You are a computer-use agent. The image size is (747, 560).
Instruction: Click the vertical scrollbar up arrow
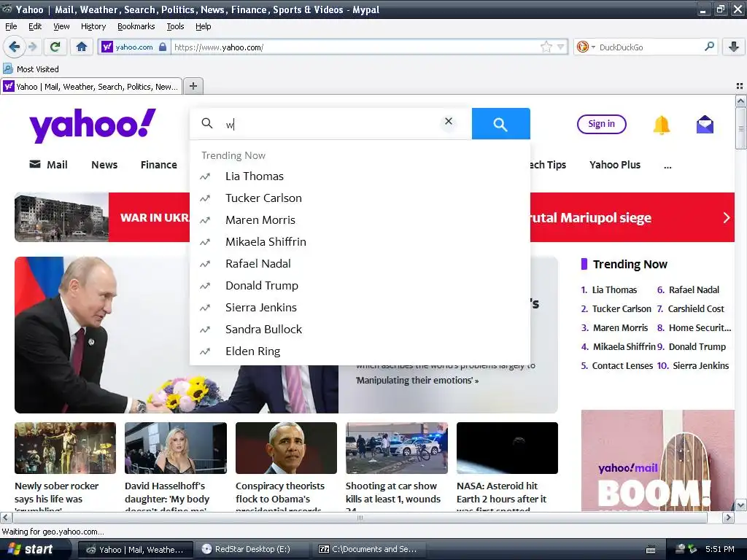(740, 101)
